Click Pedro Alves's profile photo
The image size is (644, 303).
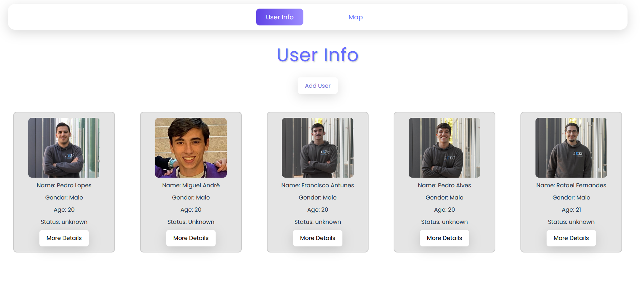click(444, 148)
